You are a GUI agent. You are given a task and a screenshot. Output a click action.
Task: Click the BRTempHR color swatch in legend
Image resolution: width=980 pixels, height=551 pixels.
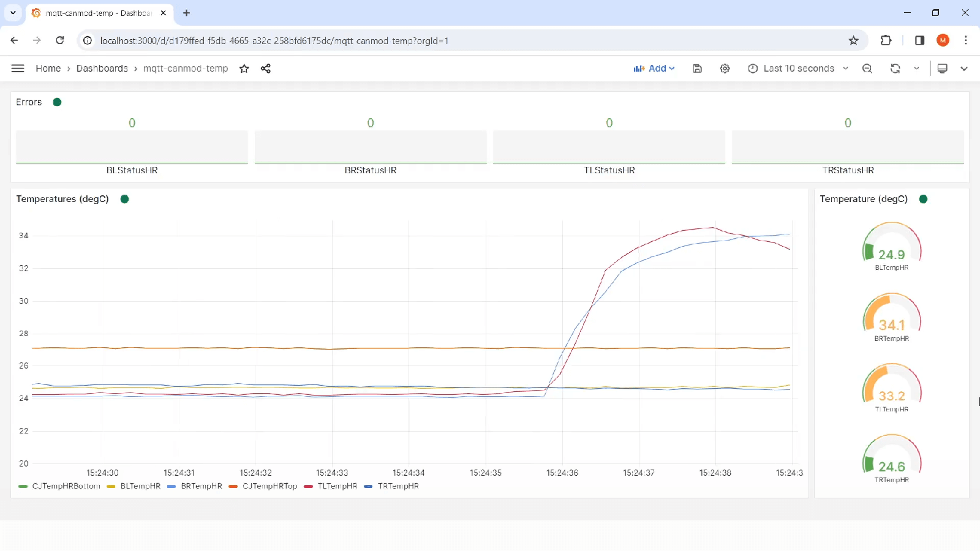click(171, 487)
